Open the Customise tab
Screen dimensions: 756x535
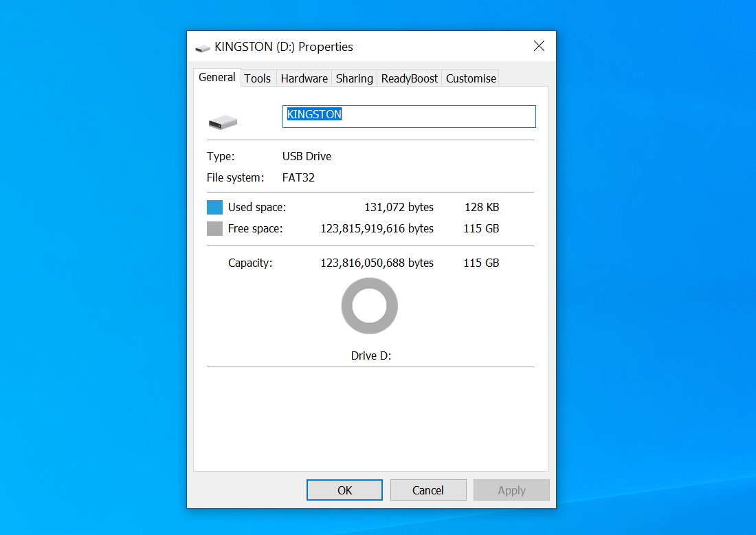click(471, 78)
